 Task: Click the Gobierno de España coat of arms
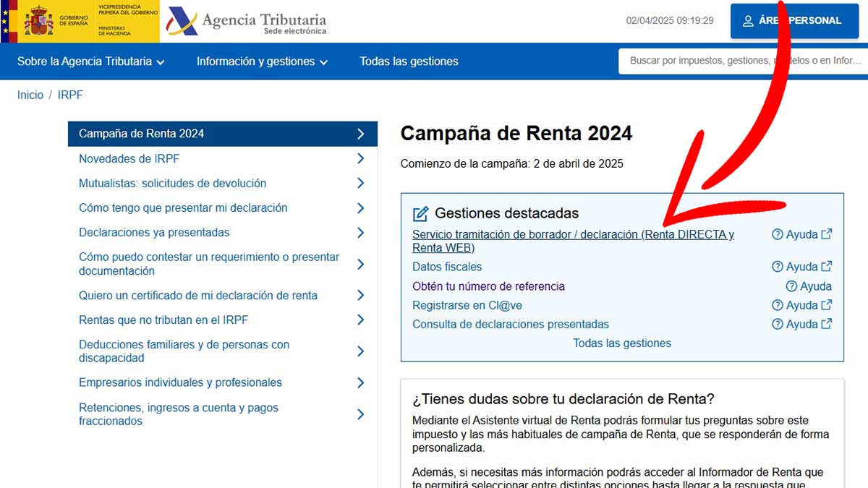[38, 21]
